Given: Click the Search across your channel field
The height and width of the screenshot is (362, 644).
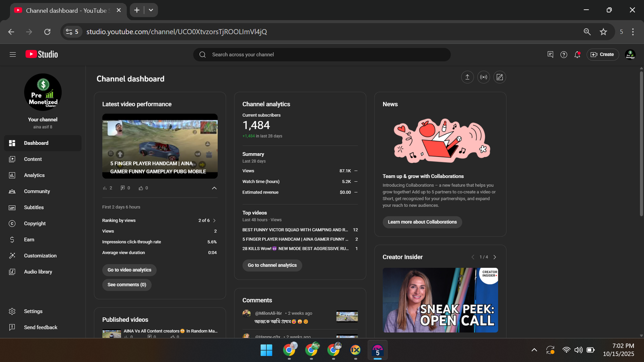Looking at the screenshot, I should coord(322,55).
